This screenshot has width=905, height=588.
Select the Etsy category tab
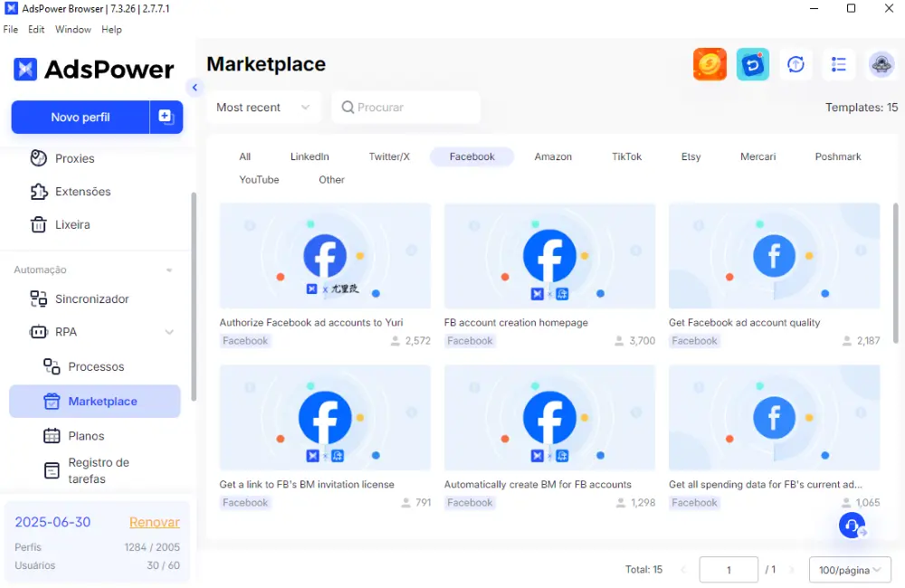691,156
